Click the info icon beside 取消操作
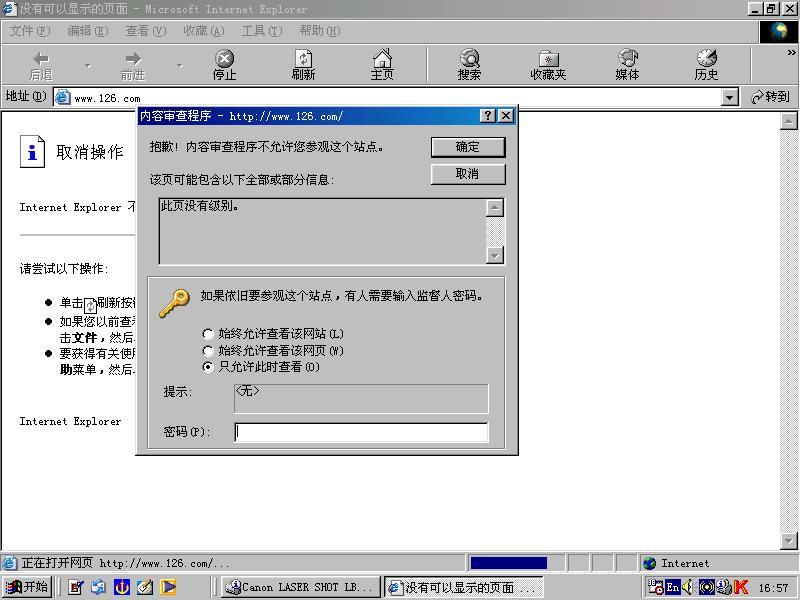Viewport: 800px width, 600px height. tap(32, 152)
